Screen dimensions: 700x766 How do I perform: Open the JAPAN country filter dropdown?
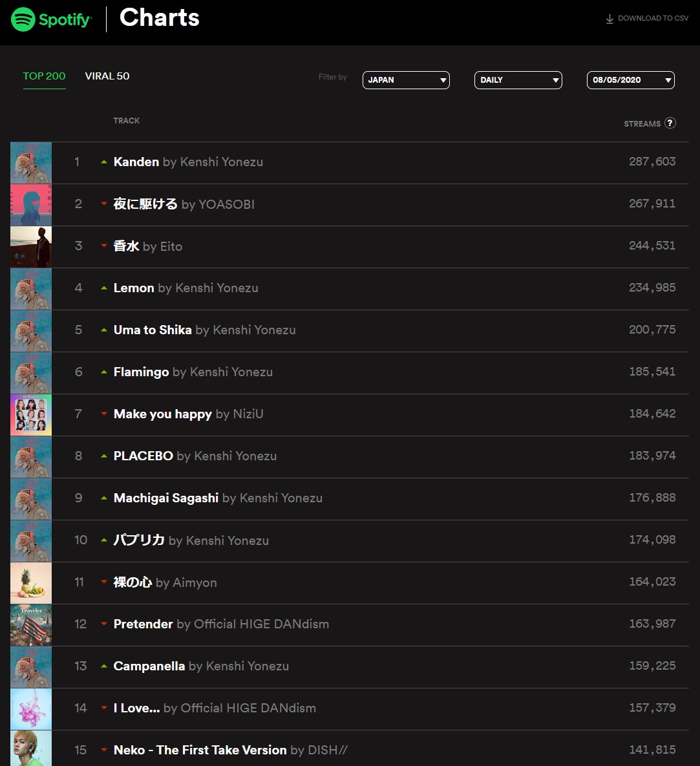406,80
